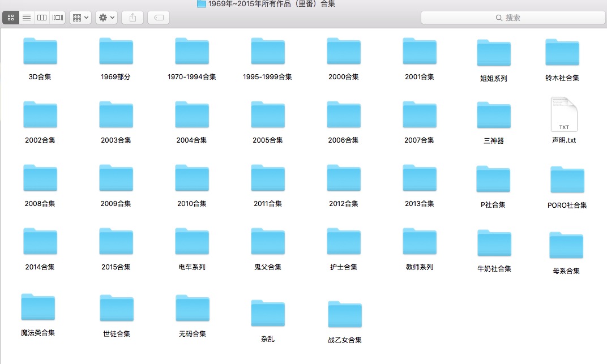Image resolution: width=607 pixels, height=364 pixels.
Task: Select the 2012合集 folder
Action: pyautogui.click(x=344, y=178)
